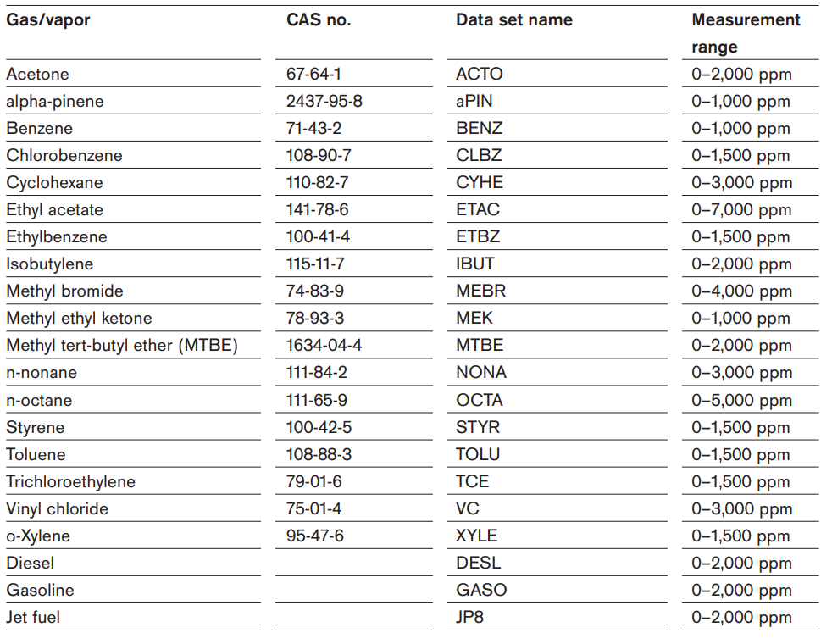
Task: Click the Data set name header
Action: [514, 20]
